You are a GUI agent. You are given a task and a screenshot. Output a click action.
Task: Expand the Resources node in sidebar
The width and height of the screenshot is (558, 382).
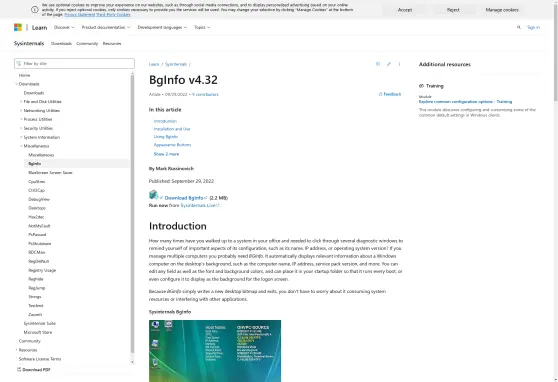[16, 350]
